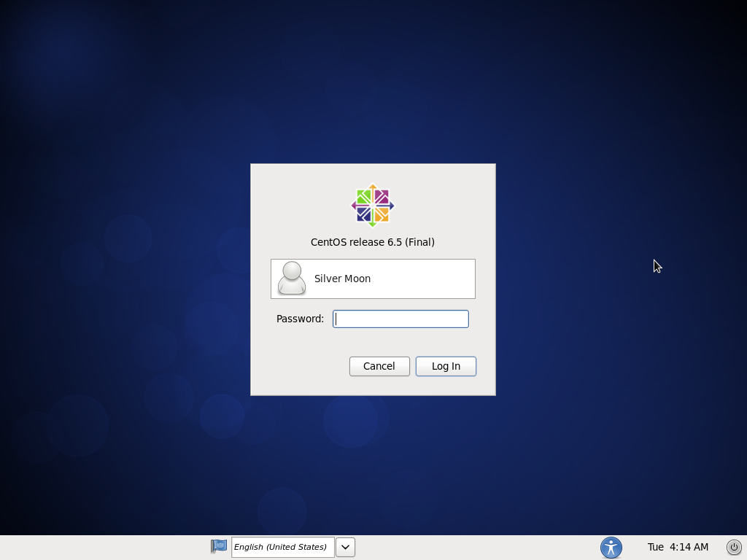Expand the language dropdown arrow
Screen dimensions: 747x560
pyautogui.click(x=346, y=547)
